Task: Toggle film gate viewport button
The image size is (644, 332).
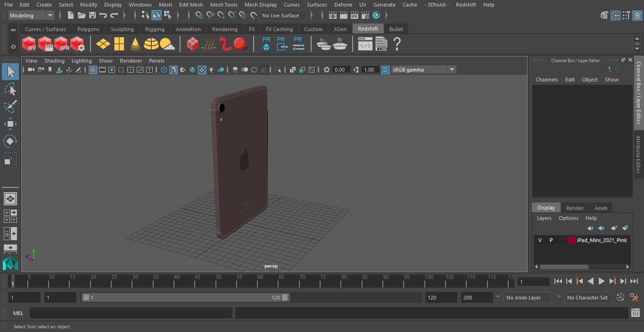Action: click(x=102, y=70)
